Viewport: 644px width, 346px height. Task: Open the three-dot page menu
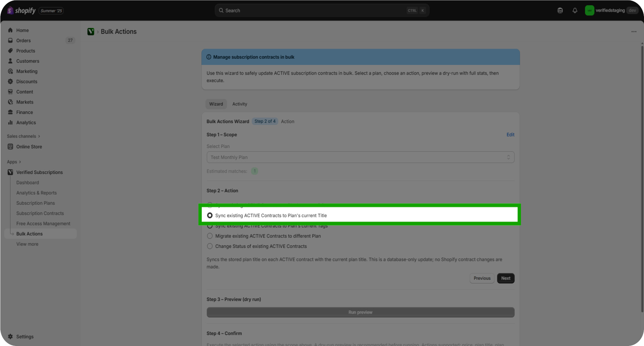[x=634, y=32]
